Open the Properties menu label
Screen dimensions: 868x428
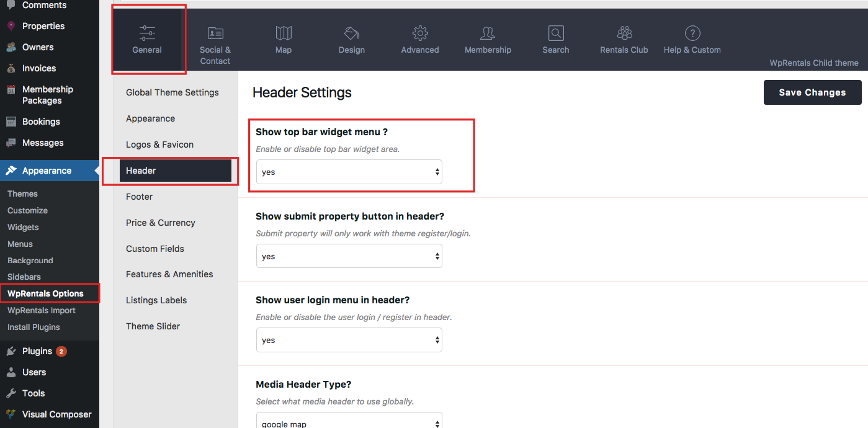coord(43,26)
